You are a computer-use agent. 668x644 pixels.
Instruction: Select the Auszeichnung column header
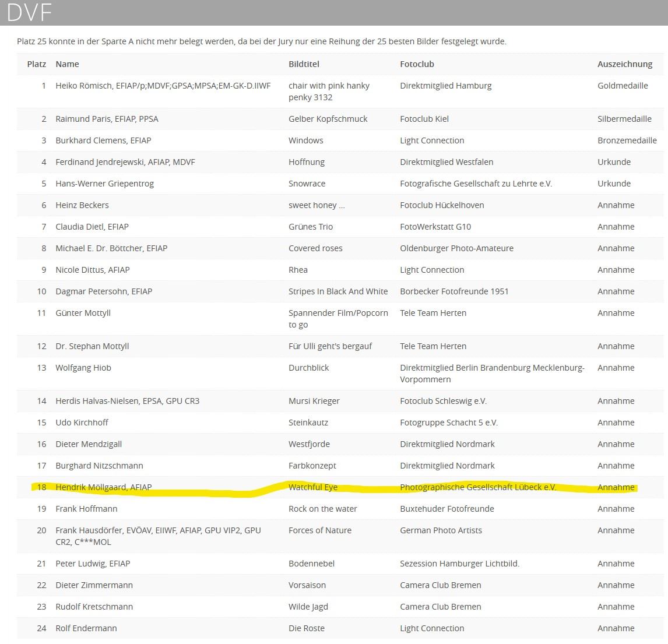625,64
